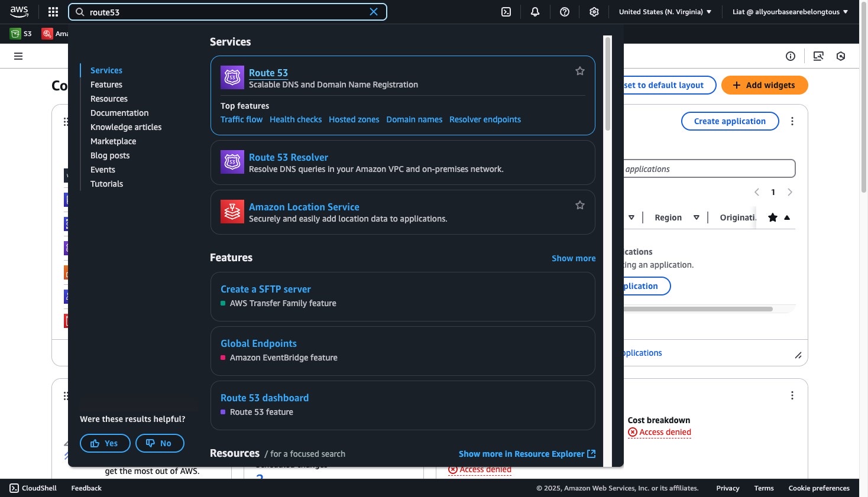The height and width of the screenshot is (497, 868).
Task: Favorite Route 53 with the star
Action: [580, 71]
